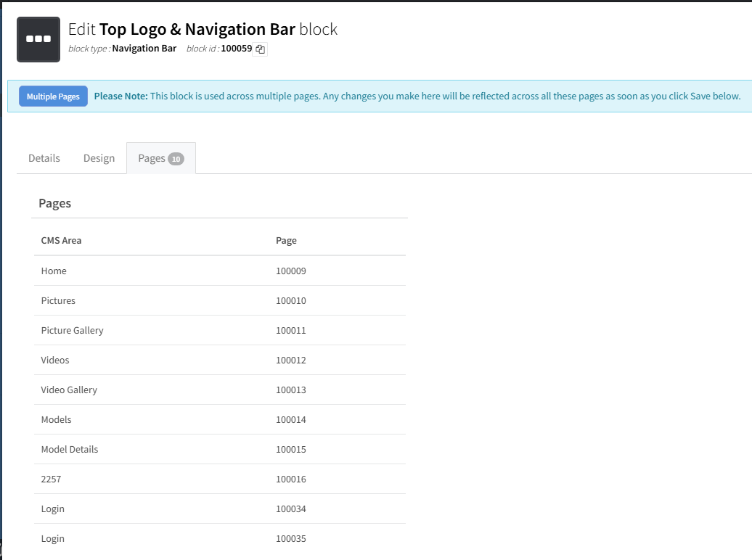The image size is (752, 560).
Task: Open the Design tab
Action: (x=99, y=158)
